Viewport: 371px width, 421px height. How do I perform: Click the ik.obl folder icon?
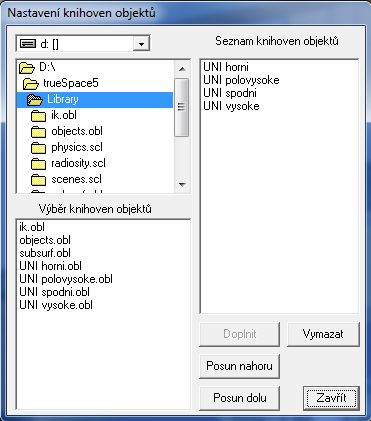point(39,116)
